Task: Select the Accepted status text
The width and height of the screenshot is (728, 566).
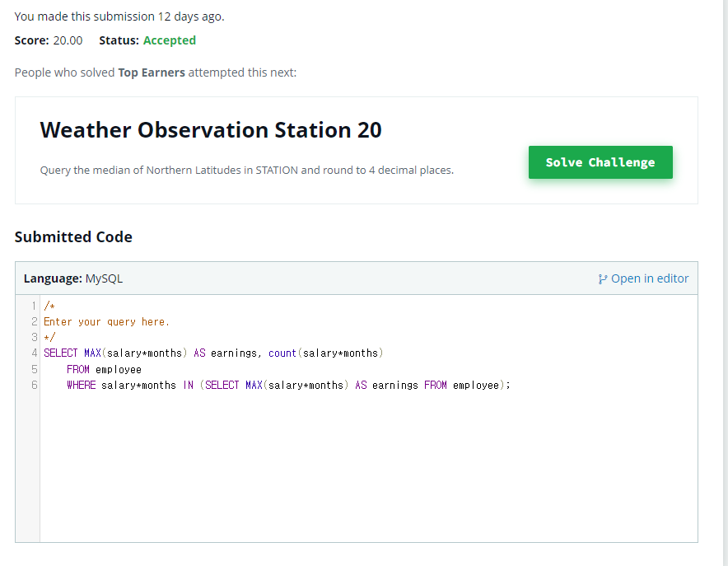Action: click(170, 40)
